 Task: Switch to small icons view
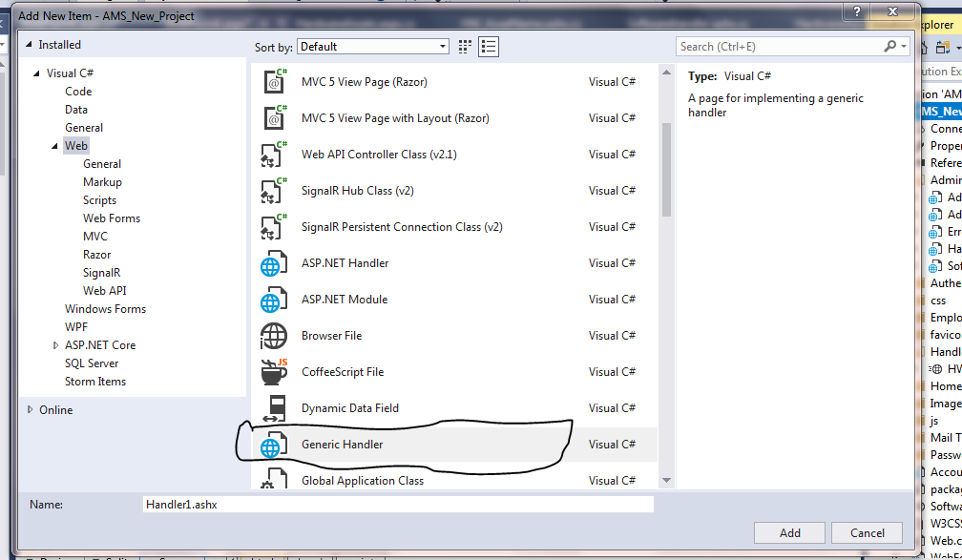click(465, 47)
